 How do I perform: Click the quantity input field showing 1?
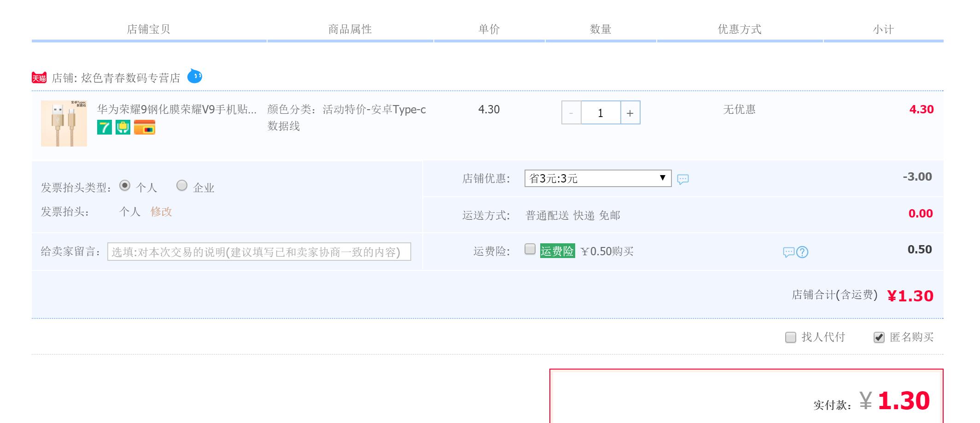[x=601, y=112]
